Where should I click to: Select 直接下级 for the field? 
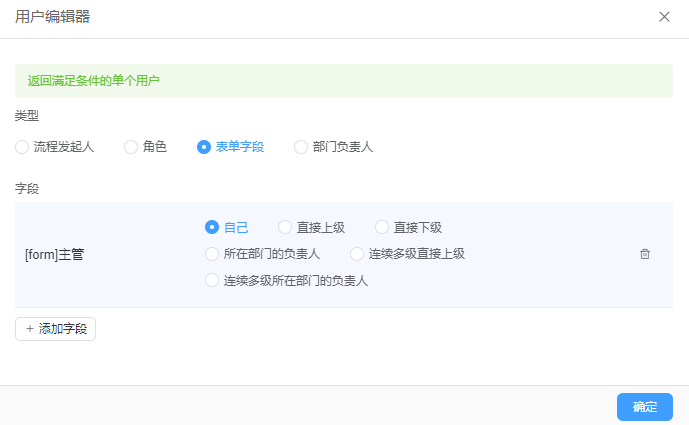click(382, 227)
